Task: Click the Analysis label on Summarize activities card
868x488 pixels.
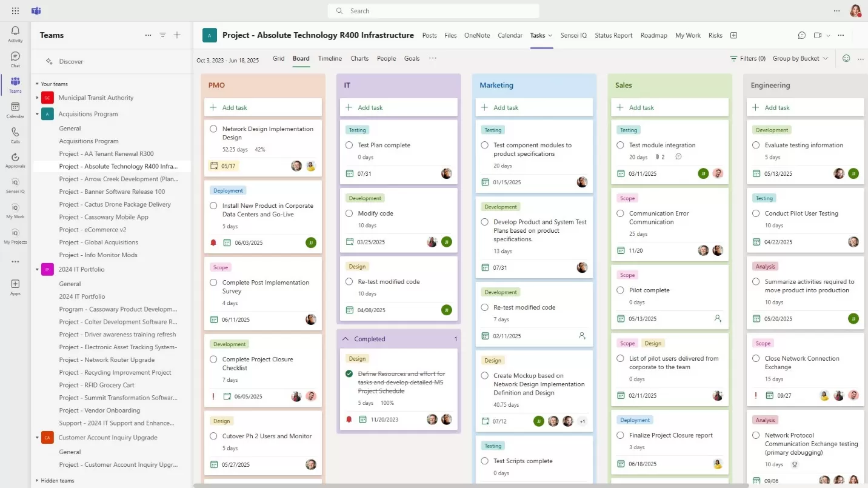Action: (x=766, y=266)
